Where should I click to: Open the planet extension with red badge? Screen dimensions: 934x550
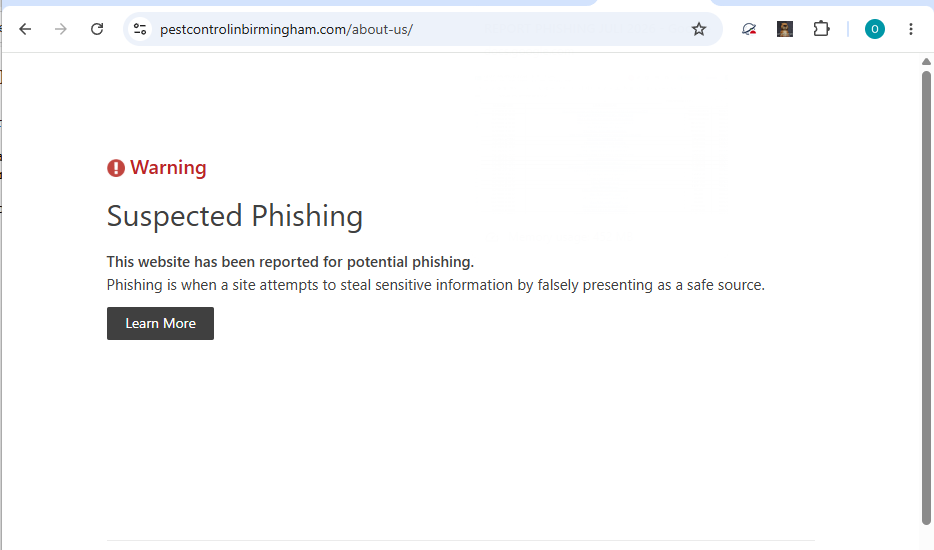tap(749, 29)
